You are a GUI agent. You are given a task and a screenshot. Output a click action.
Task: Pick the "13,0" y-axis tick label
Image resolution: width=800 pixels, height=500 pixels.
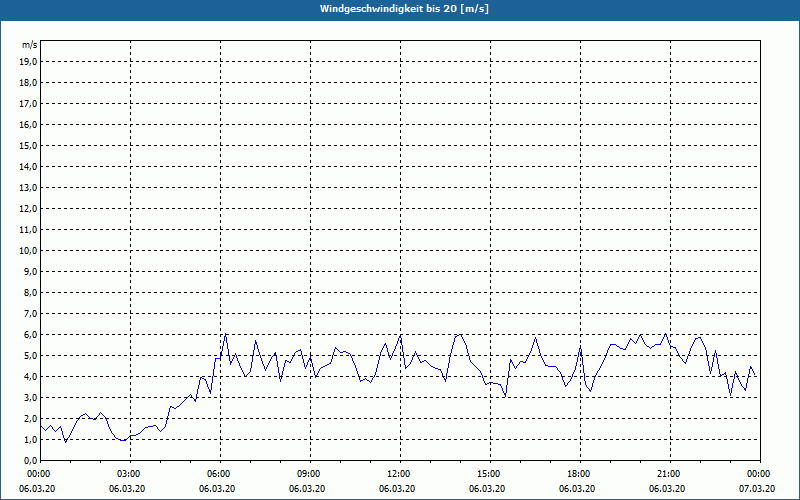tap(28, 188)
